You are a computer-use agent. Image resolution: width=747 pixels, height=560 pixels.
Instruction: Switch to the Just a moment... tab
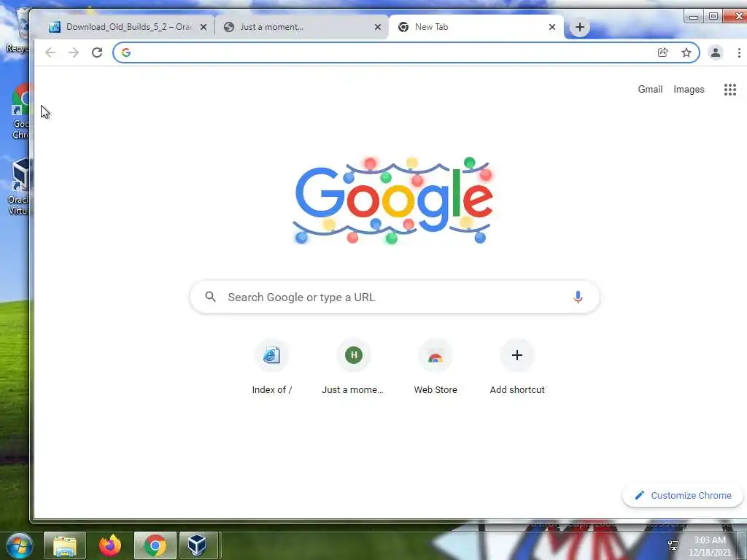pyautogui.click(x=302, y=27)
